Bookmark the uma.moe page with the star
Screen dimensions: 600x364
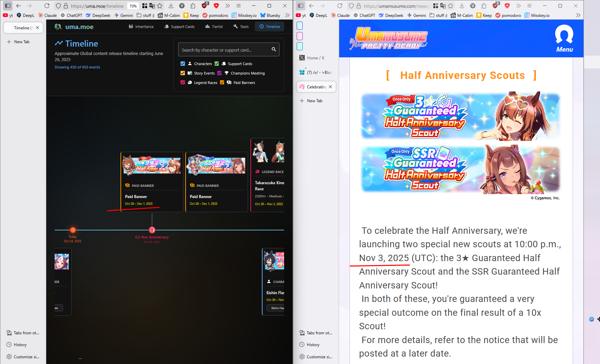click(160, 6)
